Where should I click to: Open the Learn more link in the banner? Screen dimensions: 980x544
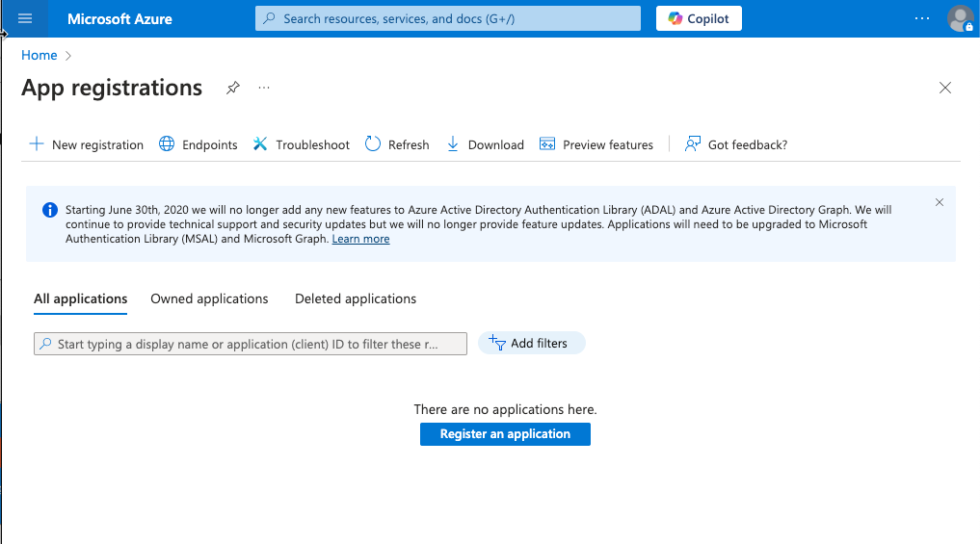tap(360, 239)
